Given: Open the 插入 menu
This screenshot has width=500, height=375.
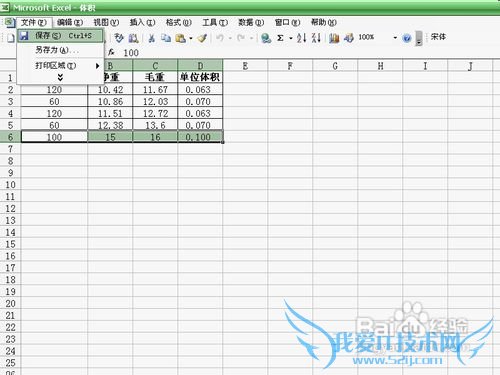Looking at the screenshot, I should coord(142,23).
